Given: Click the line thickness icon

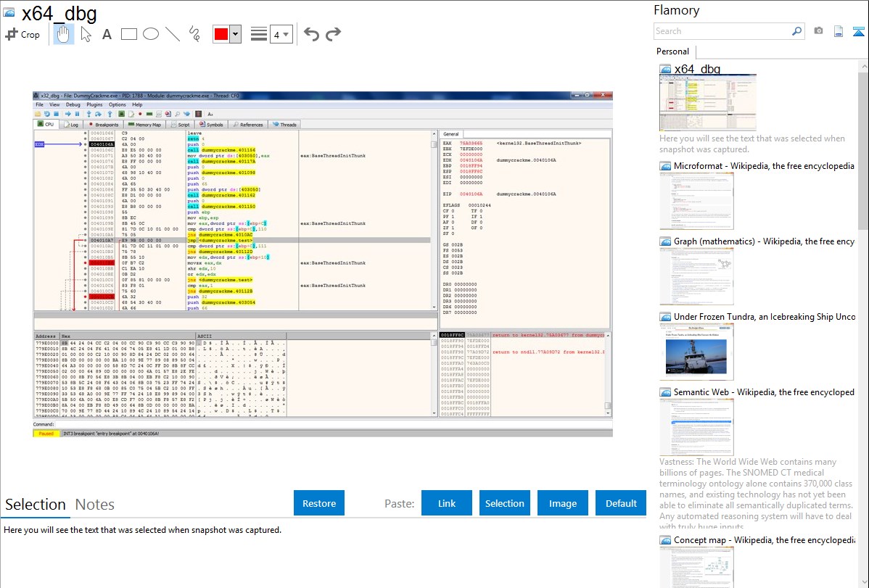Looking at the screenshot, I should (x=259, y=34).
